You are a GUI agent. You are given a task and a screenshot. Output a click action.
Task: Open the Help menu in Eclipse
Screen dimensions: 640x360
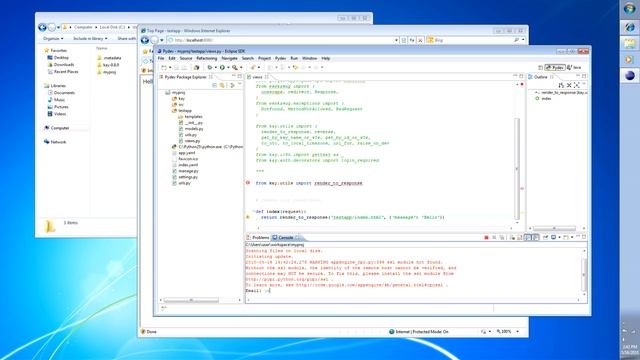(325, 59)
